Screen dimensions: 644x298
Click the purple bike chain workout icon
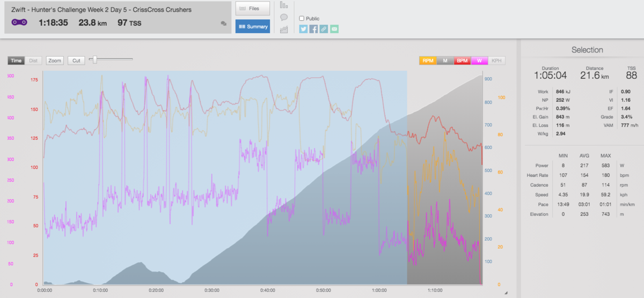pyautogui.click(x=19, y=23)
